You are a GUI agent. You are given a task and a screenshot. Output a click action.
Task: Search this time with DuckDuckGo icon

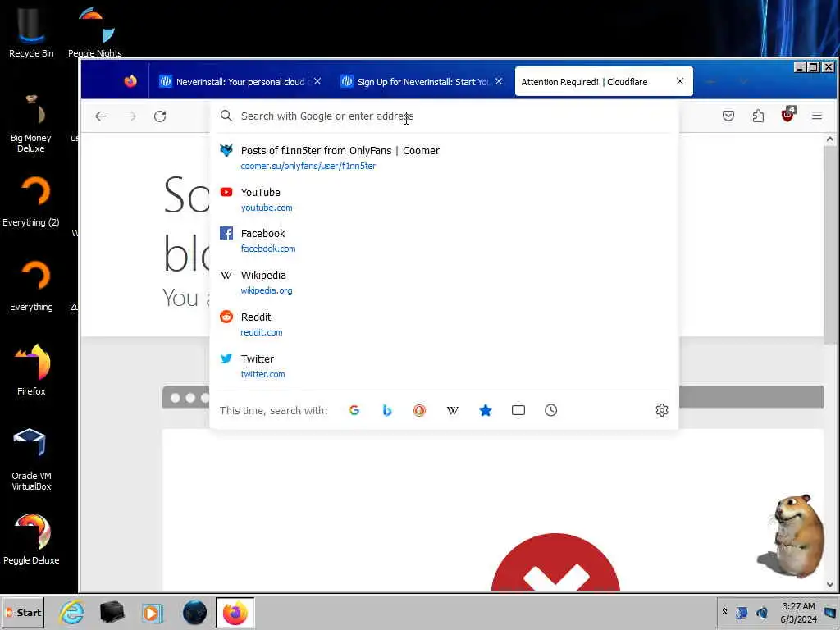click(x=419, y=410)
